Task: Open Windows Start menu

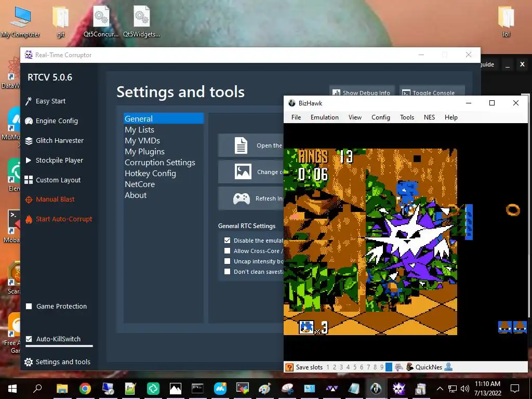Action: [12, 389]
